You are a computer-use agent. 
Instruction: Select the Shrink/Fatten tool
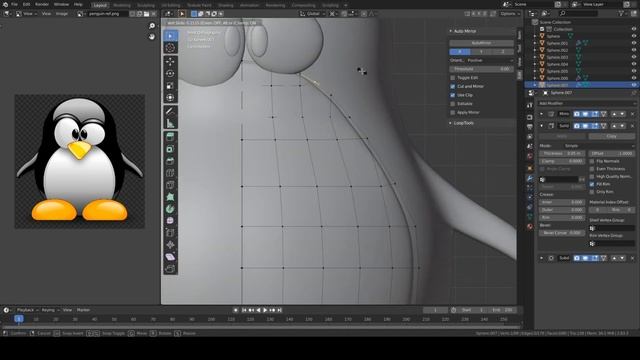tap(170, 245)
